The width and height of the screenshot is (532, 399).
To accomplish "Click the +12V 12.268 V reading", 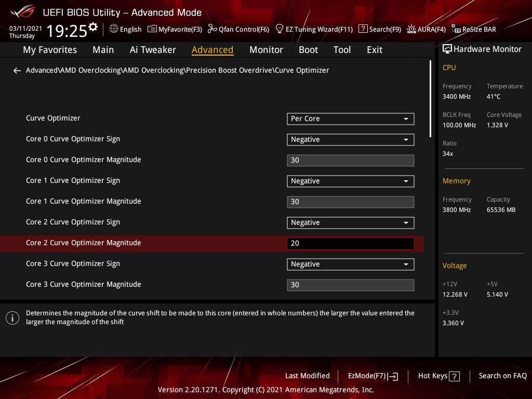I will (455, 295).
